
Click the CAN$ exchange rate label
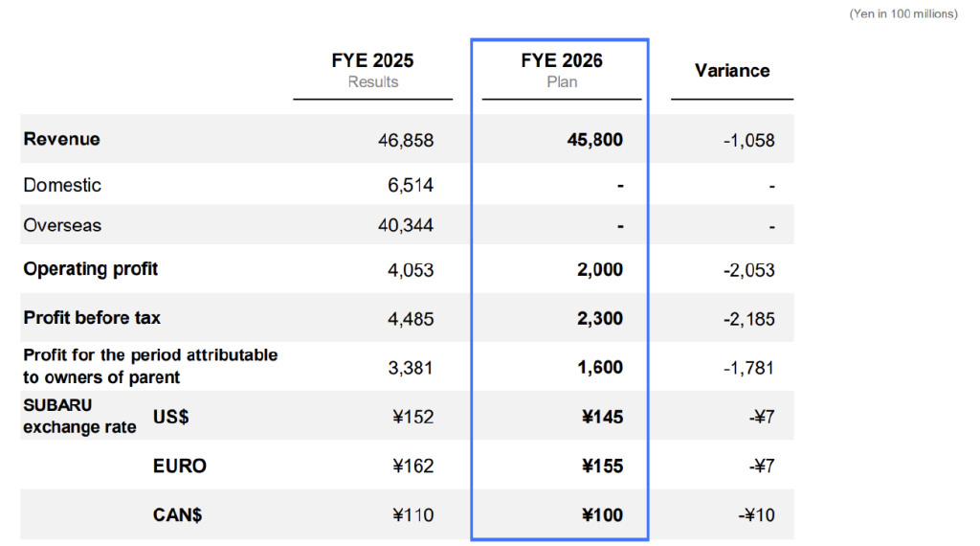tap(178, 515)
